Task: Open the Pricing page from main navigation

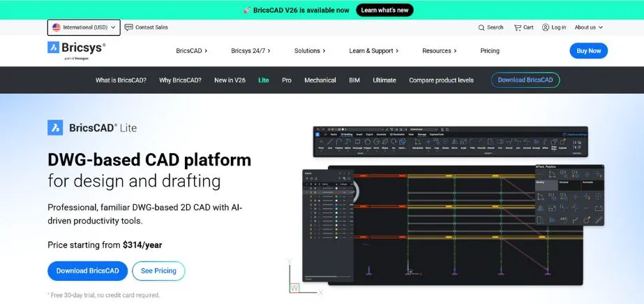Action: point(490,51)
